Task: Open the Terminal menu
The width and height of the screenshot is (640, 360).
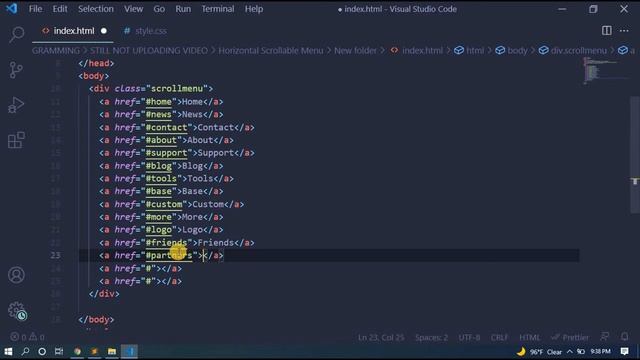Action: [x=218, y=9]
